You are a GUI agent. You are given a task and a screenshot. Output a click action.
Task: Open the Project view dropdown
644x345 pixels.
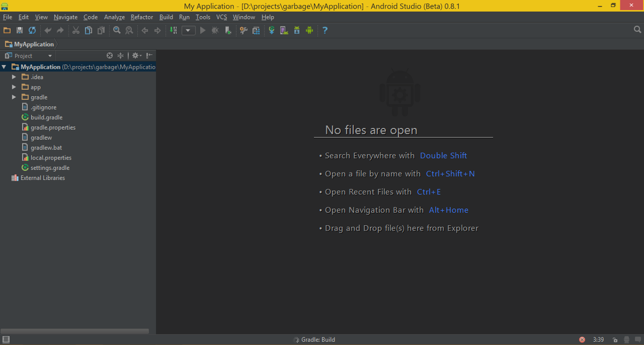tap(29, 56)
